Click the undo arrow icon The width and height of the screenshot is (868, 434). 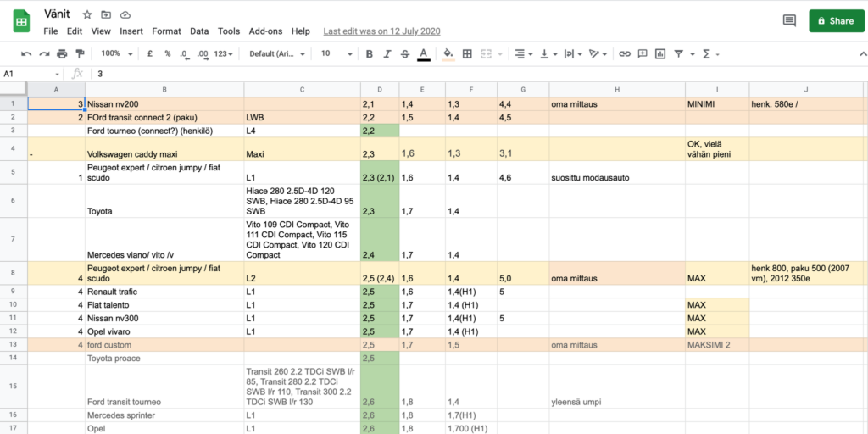26,53
